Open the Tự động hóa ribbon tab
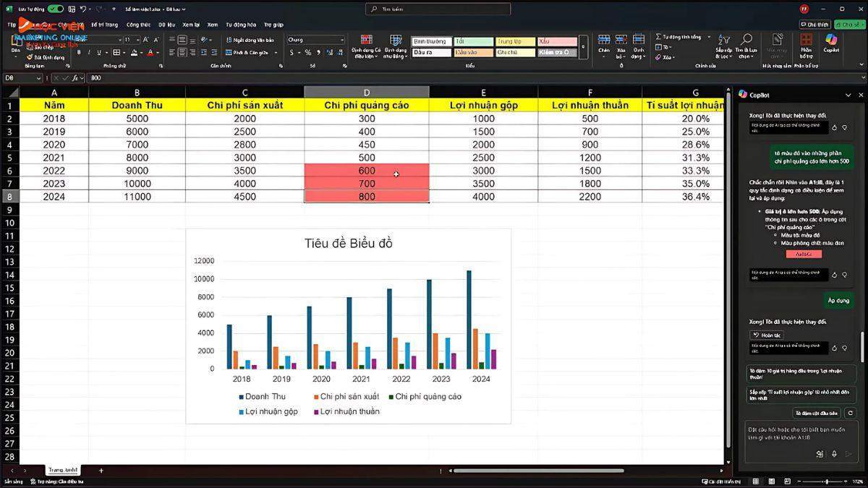 [x=240, y=25]
